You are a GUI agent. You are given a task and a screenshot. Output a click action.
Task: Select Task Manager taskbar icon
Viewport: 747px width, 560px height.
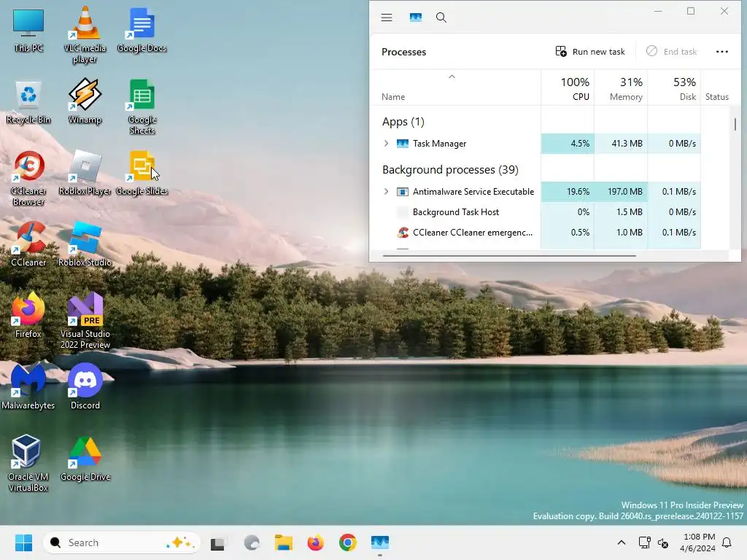[x=379, y=542]
